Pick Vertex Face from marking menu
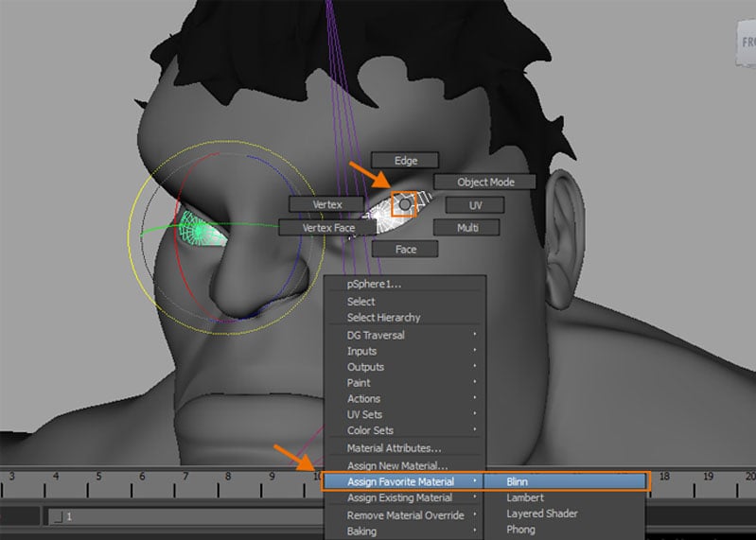The width and height of the screenshot is (756, 540). (328, 227)
